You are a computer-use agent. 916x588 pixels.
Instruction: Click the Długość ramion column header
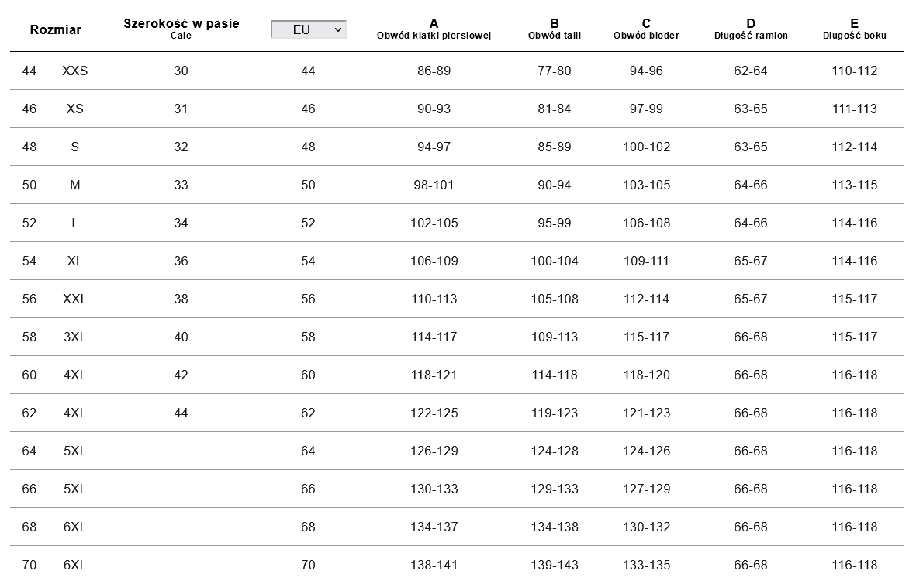(750, 29)
